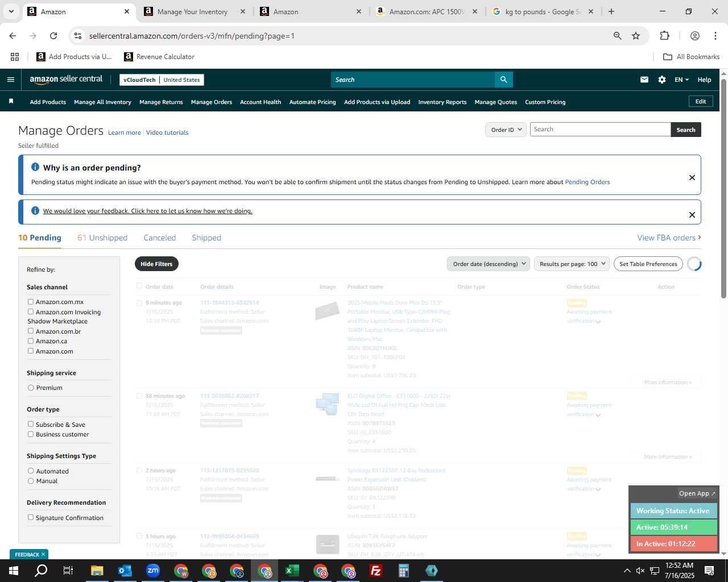Viewport: 728px width, 582px height.
Task: Select the Premium shipping service radio
Action: [31, 388]
